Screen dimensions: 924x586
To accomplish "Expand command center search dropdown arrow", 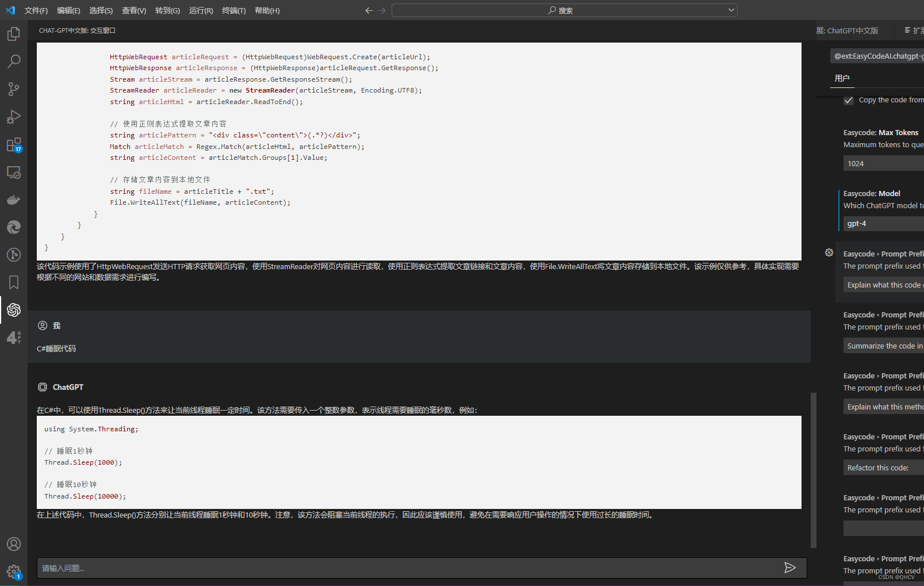I will tap(731, 10).
